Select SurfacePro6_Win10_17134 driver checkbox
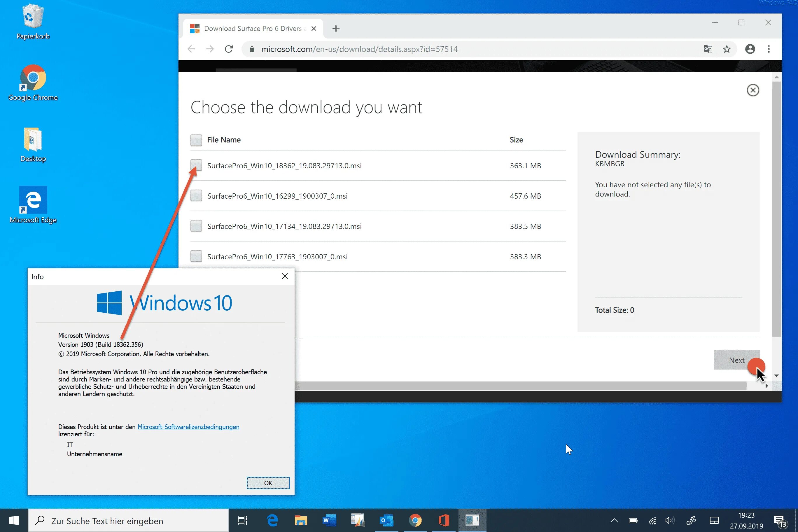This screenshot has height=532, width=798. (x=196, y=226)
